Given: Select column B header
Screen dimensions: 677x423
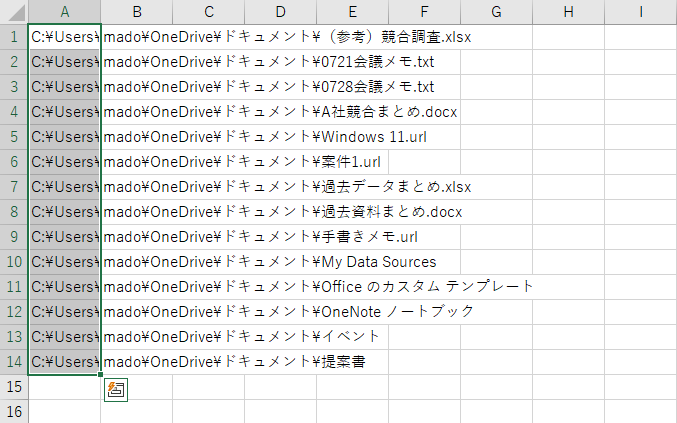Looking at the screenshot, I should pyautogui.click(x=137, y=12).
